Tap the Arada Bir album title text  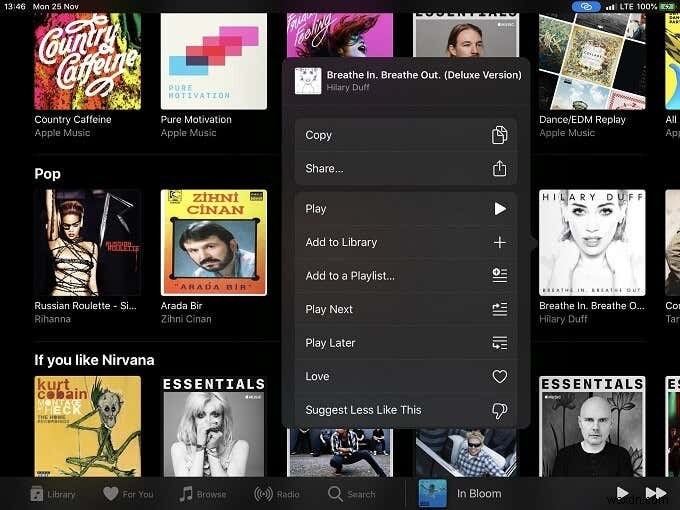pyautogui.click(x=181, y=306)
